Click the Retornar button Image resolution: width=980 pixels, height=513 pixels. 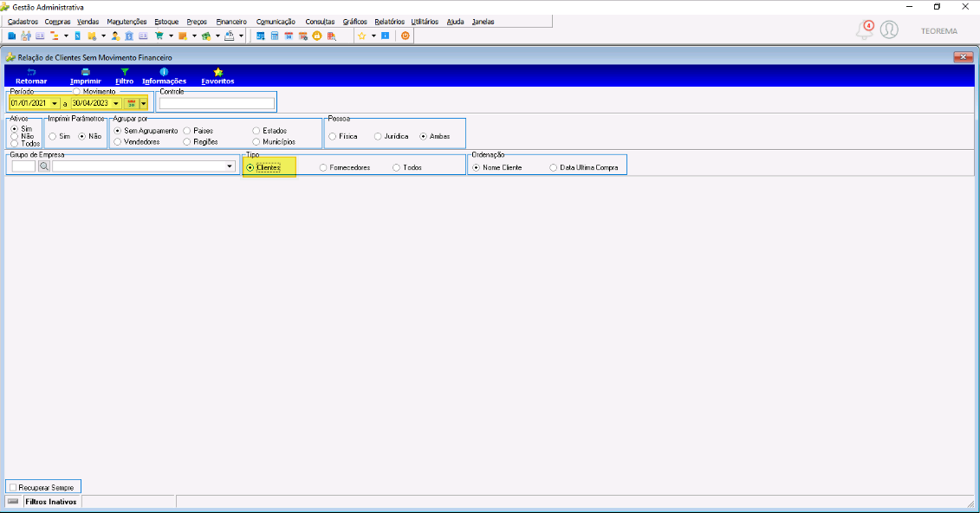click(x=31, y=76)
